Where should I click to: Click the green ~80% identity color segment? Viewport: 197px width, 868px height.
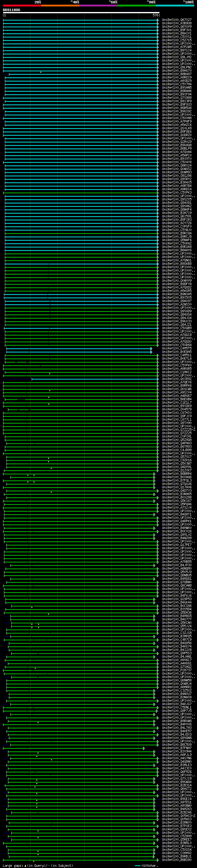pos(137,6)
